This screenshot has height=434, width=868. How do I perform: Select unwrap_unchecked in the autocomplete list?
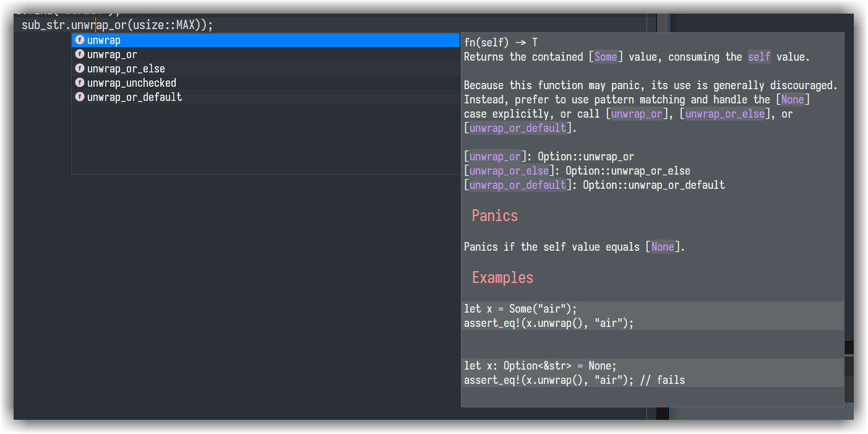pos(132,83)
